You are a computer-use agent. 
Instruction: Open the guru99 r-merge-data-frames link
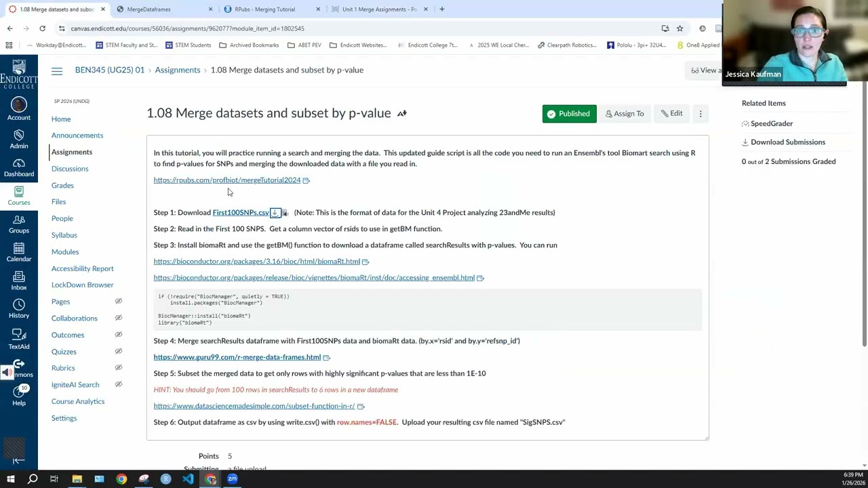(x=237, y=357)
